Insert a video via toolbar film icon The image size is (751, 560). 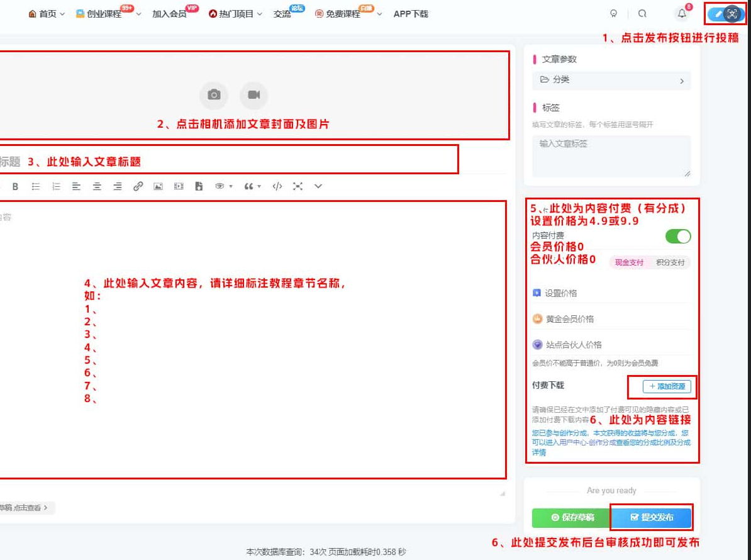click(179, 186)
